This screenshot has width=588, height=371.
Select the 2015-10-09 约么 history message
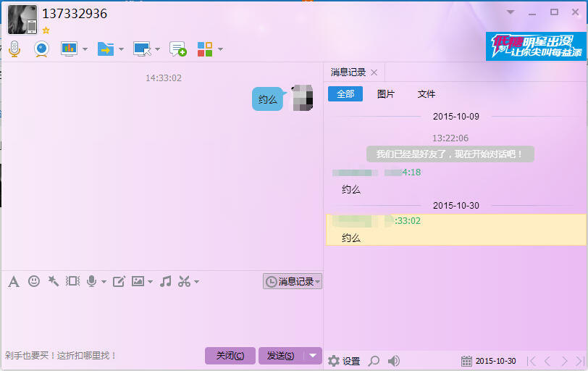coord(351,189)
